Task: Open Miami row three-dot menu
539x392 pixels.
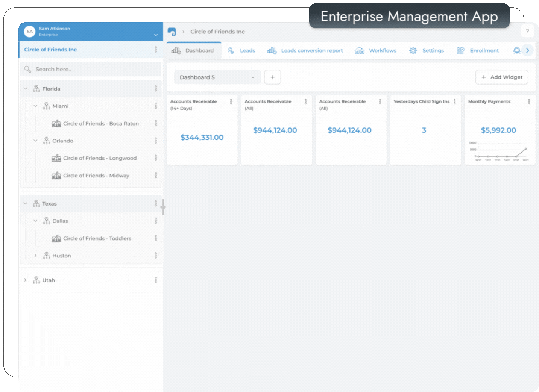Action: click(x=156, y=106)
